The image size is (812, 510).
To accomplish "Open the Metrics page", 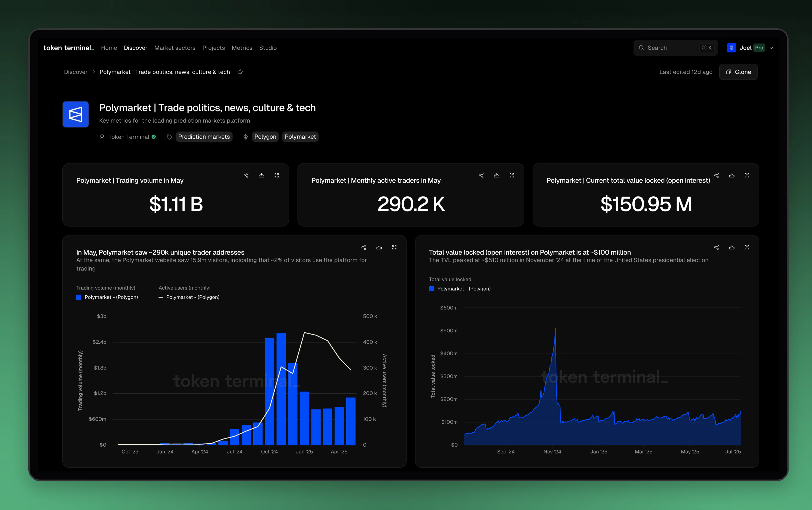I will pos(242,48).
